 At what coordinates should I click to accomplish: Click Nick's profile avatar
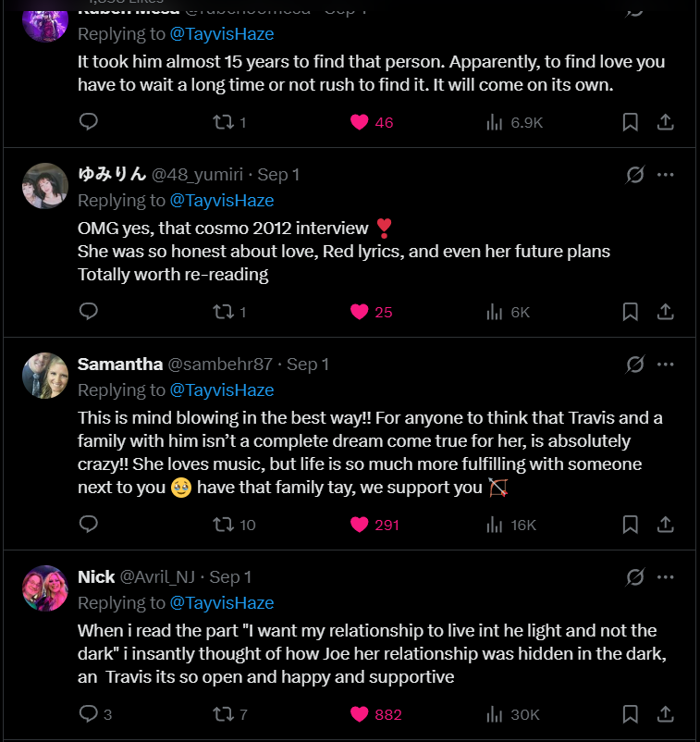[x=45, y=588]
